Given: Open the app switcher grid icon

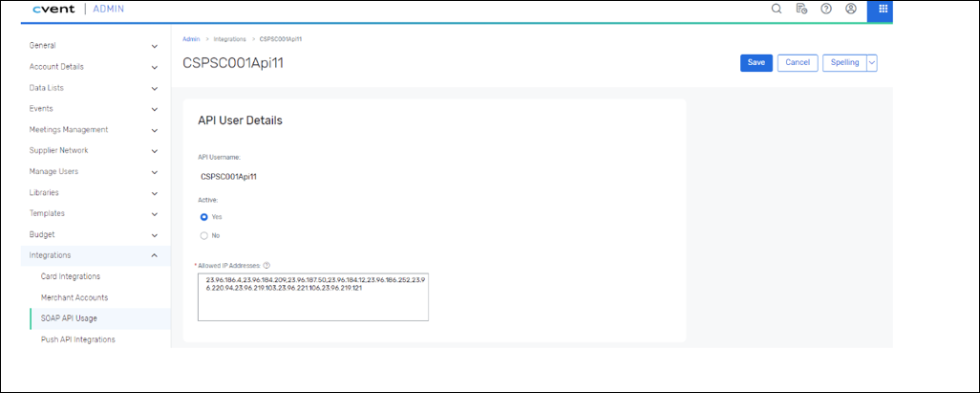Looking at the screenshot, I should click(x=883, y=10).
